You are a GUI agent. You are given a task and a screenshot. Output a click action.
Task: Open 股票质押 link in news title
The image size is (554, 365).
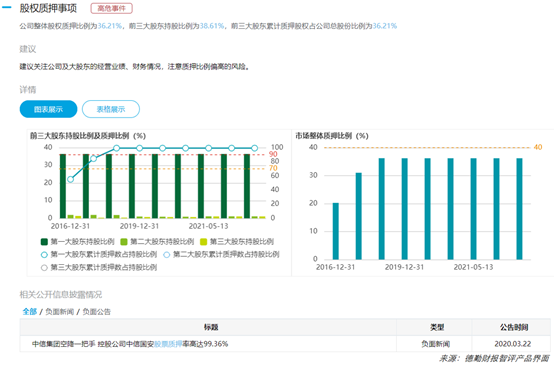[168, 344]
